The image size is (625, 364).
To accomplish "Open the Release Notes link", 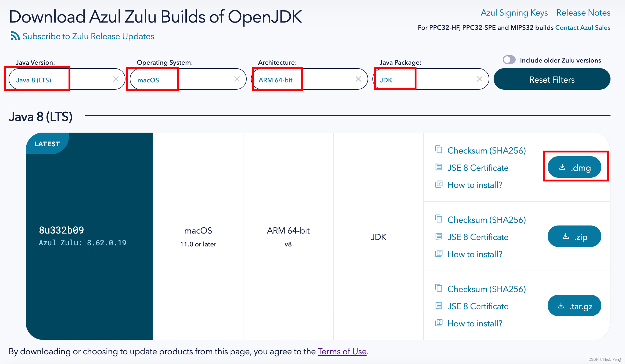I will pos(583,13).
